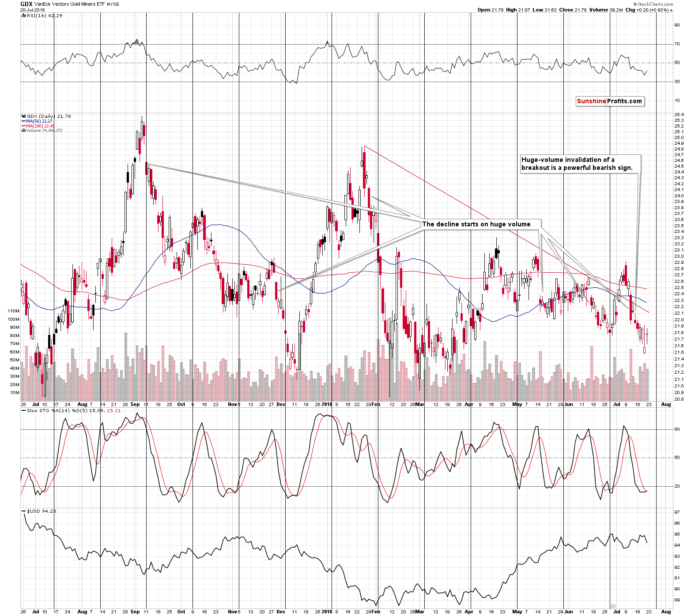
Task: Click the blue line swatch for MA(50)
Action: 23,121
